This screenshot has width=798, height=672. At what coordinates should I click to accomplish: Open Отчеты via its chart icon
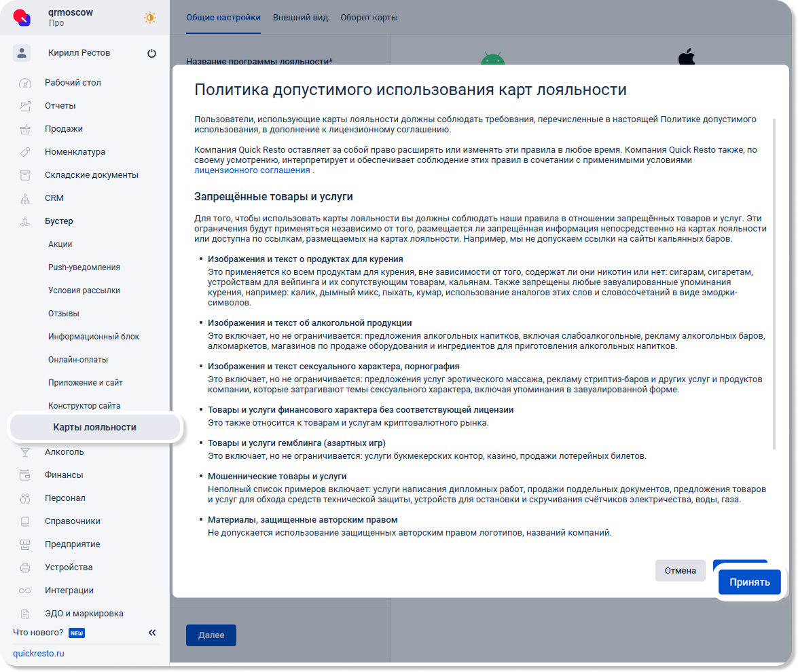tap(25, 106)
